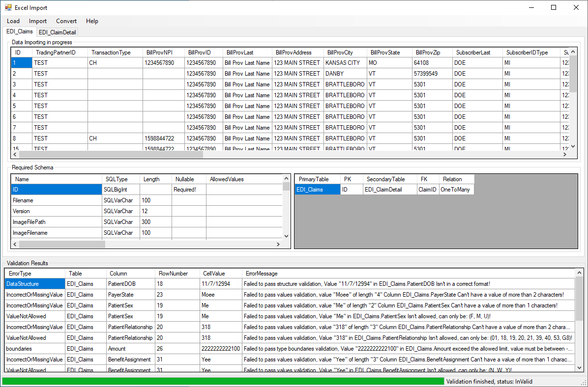Click scroll right arrow of schema grid
This screenshot has width=588, height=387.
(278, 244)
